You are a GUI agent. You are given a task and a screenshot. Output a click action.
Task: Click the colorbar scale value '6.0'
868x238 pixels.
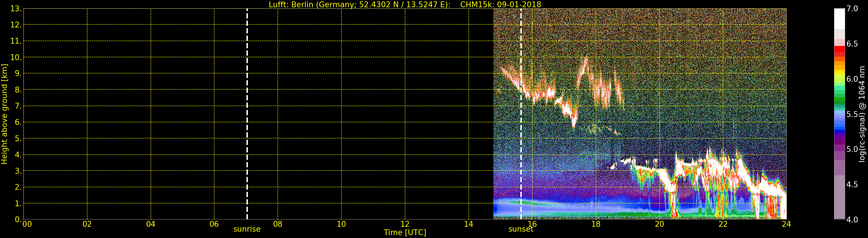(x=852, y=79)
